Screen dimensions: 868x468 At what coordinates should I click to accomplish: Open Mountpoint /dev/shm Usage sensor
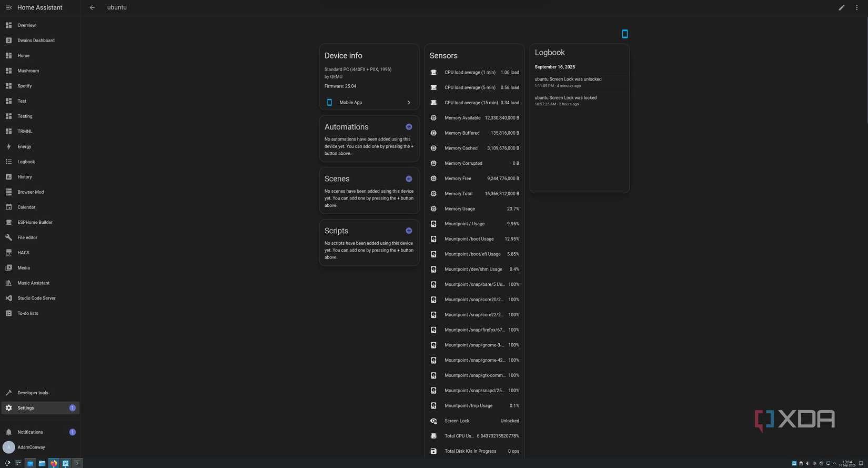coord(475,270)
